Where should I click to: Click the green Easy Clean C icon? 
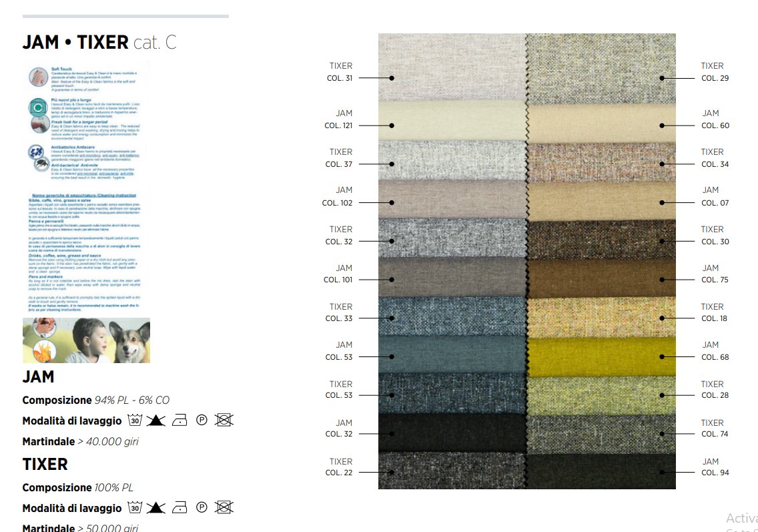tap(38, 107)
